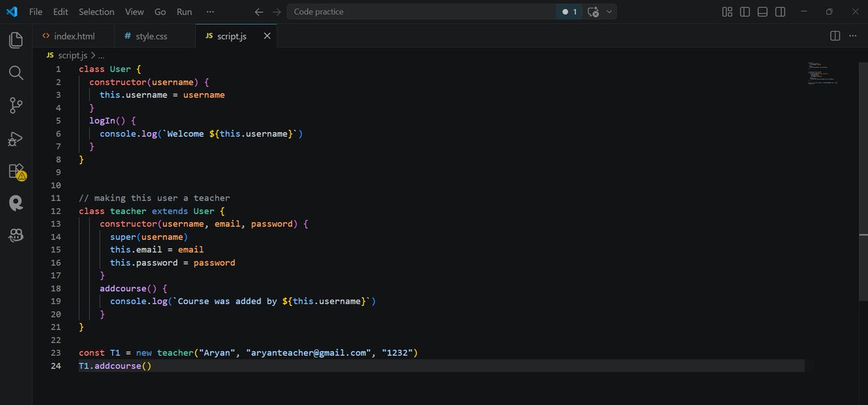Click 'this.email = email' line
This screenshot has width=868, height=405.
tap(157, 250)
